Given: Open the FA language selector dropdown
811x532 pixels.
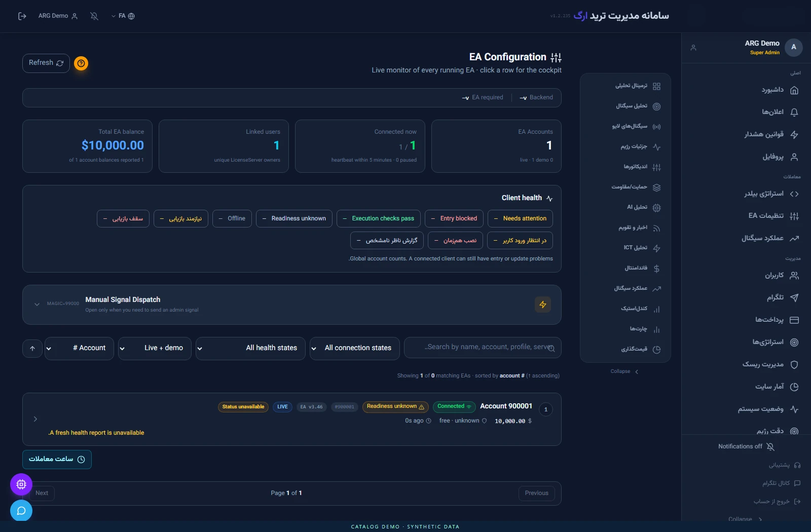Looking at the screenshot, I should tap(123, 16).
